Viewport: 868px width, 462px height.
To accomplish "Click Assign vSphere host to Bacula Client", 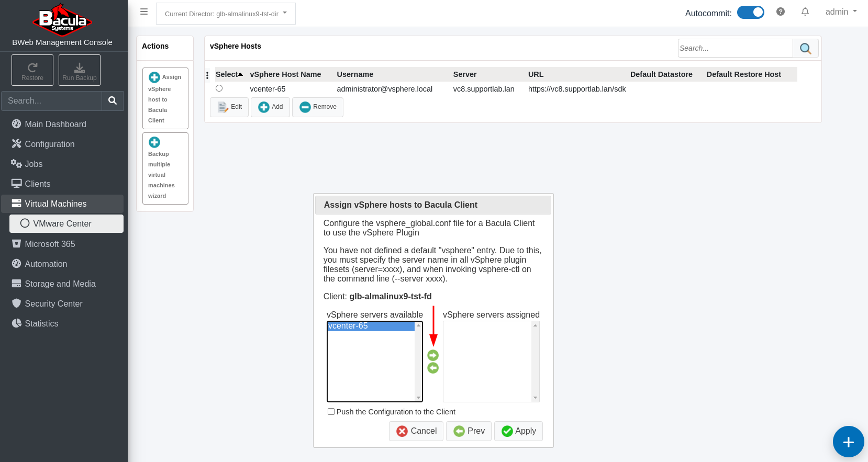I will pyautogui.click(x=165, y=98).
